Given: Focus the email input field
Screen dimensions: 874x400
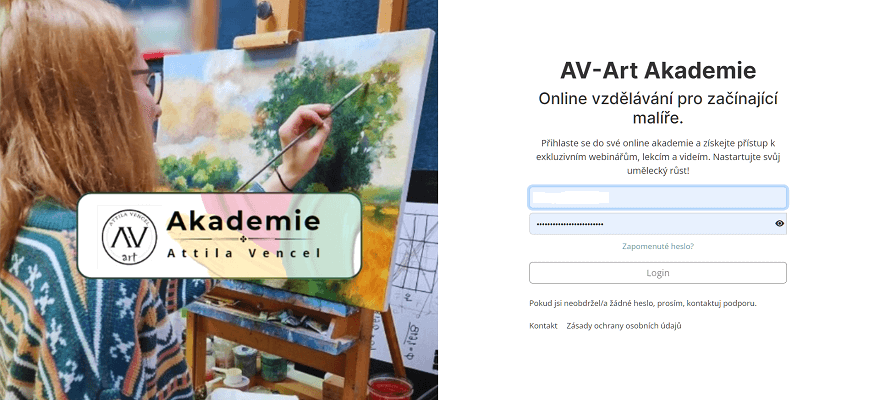Looking at the screenshot, I should coord(658,197).
